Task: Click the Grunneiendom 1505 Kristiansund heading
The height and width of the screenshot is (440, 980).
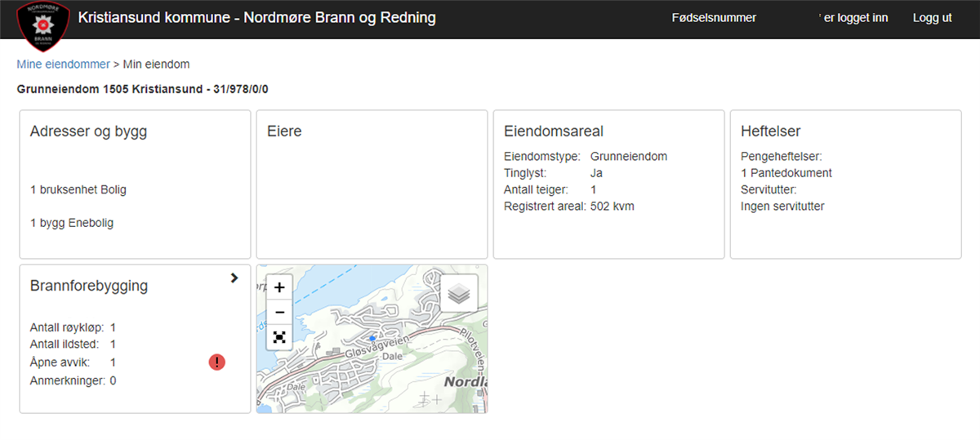Action: click(x=143, y=88)
